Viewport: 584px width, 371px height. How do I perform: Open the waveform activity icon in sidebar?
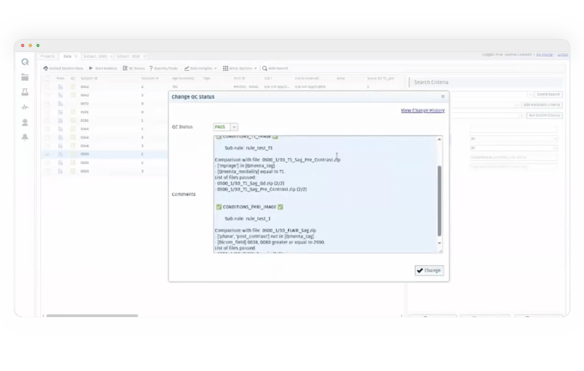point(25,107)
